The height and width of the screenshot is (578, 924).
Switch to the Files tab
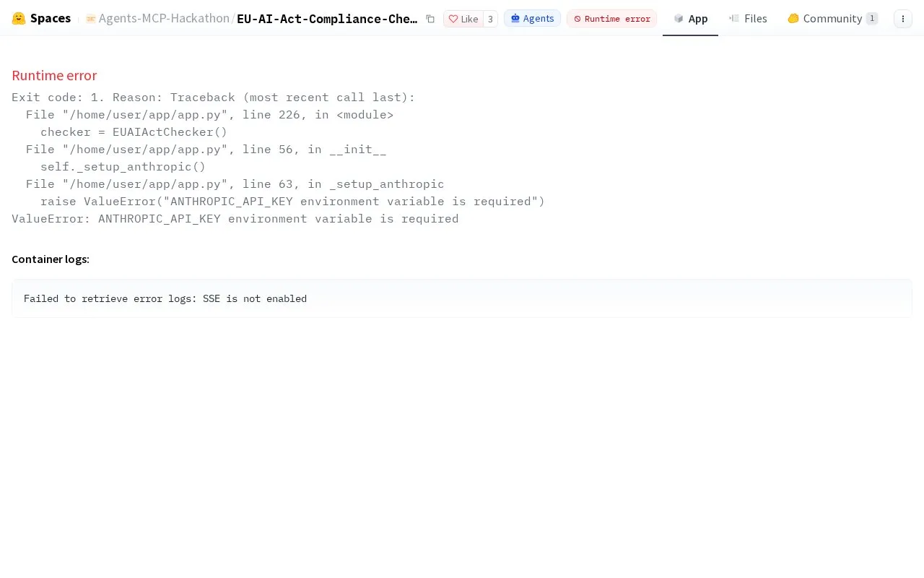[748, 19]
